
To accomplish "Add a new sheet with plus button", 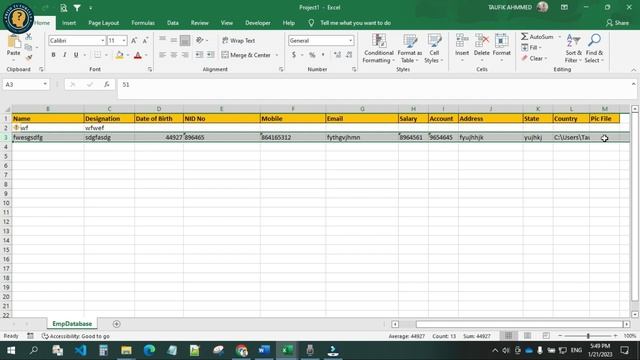I will click(116, 324).
